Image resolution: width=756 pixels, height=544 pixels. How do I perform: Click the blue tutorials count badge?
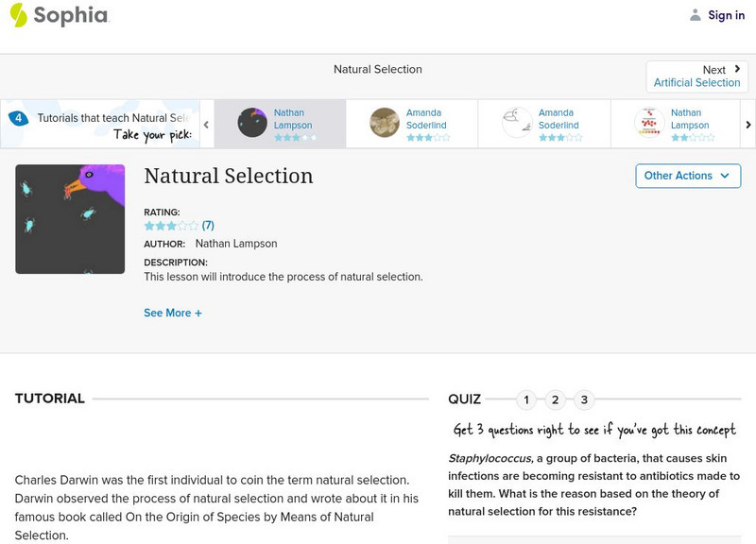(18, 119)
